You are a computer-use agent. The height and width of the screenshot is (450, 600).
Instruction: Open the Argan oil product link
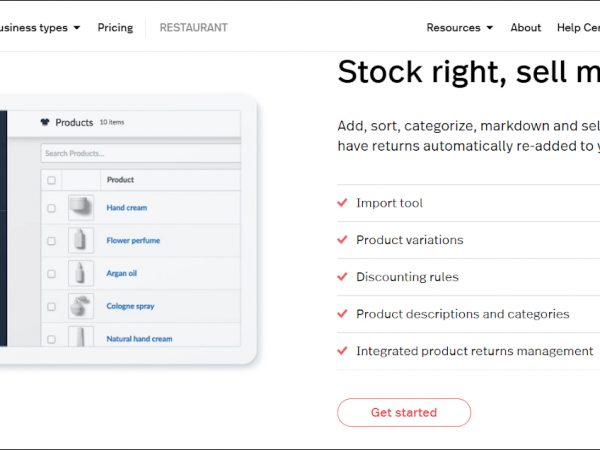point(123,273)
